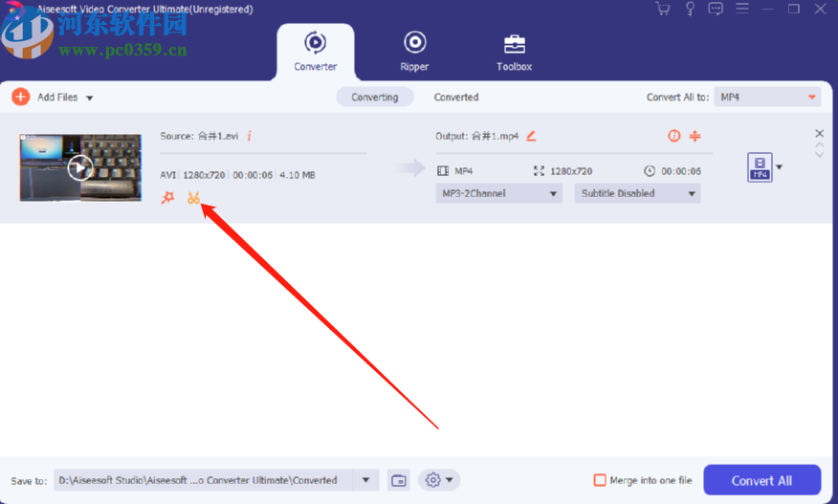Remove the 合并1.avi item from list
This screenshot has width=838, height=504.
[x=819, y=133]
